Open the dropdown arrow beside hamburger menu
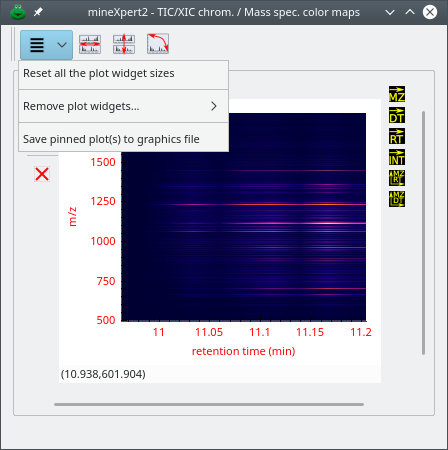Screen dimensions: 448x450 [62, 45]
